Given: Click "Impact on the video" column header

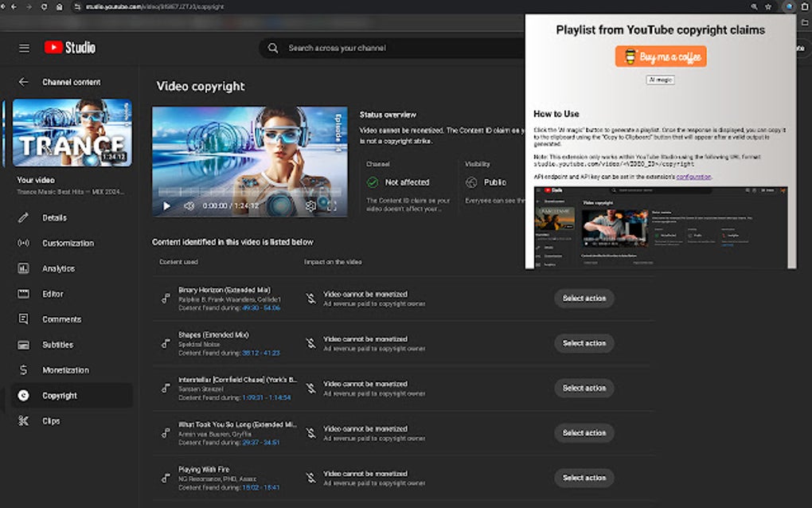Looking at the screenshot, I should [333, 262].
